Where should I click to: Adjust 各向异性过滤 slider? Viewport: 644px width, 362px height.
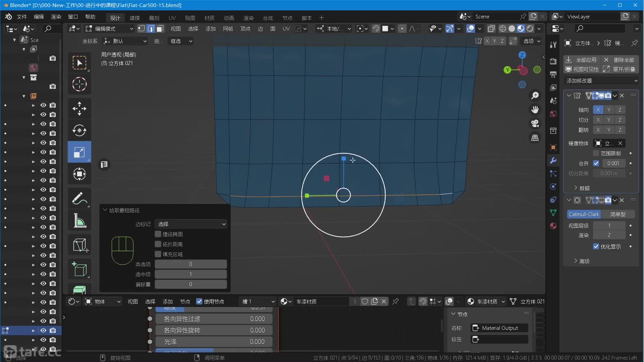pos(214,319)
